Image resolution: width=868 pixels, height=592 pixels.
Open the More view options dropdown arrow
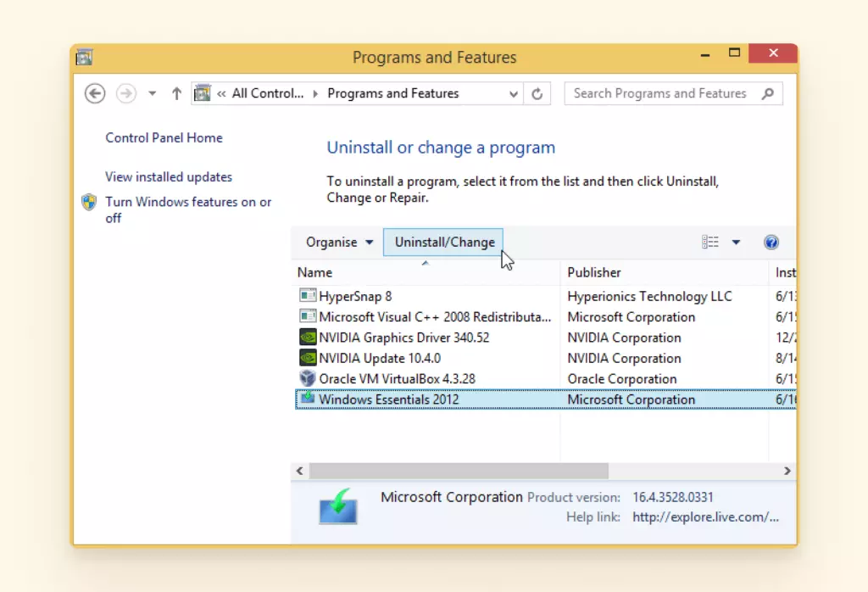coord(737,242)
